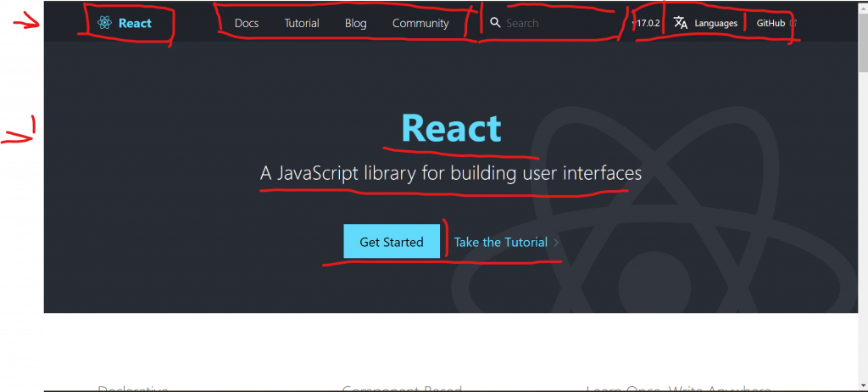Follow the Take the Tutorial link
Screen dimensions: 868x392
click(501, 243)
